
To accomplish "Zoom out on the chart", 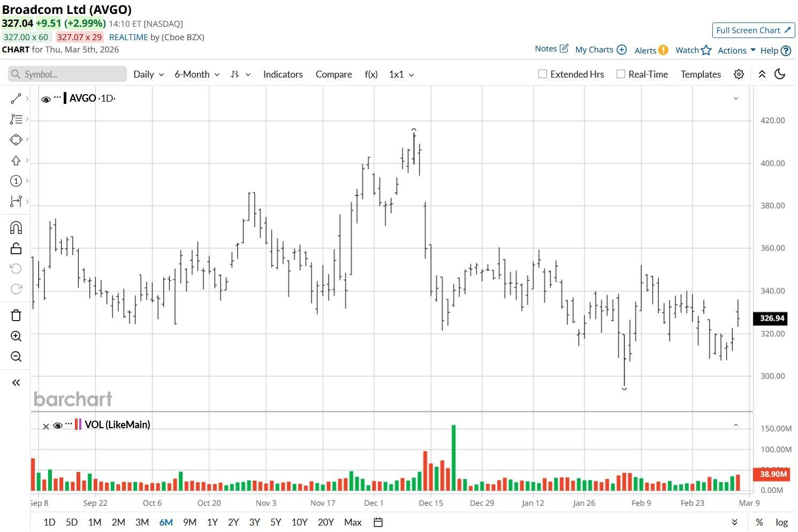I will (16, 356).
